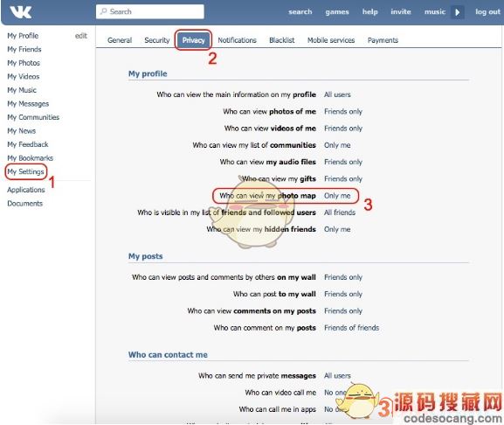Click edit next to My Profile

tap(81, 36)
